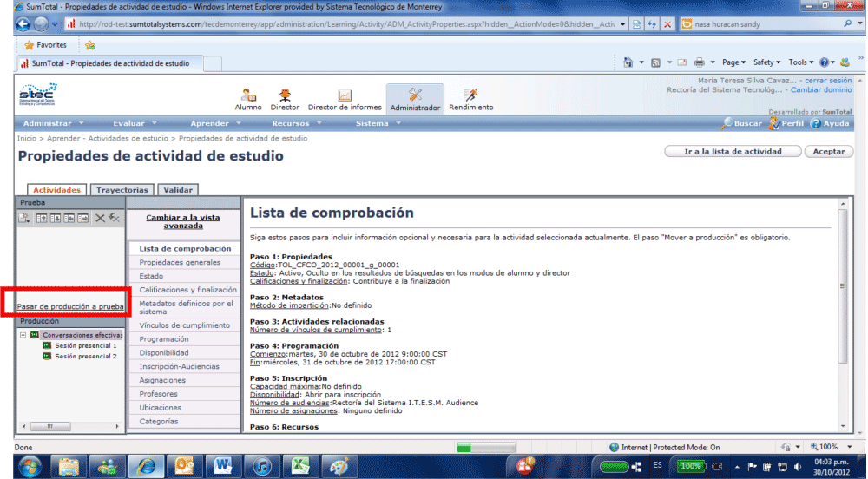The image size is (868, 479).
Task: Click the Buscar magnifier icon
Action: click(x=727, y=123)
